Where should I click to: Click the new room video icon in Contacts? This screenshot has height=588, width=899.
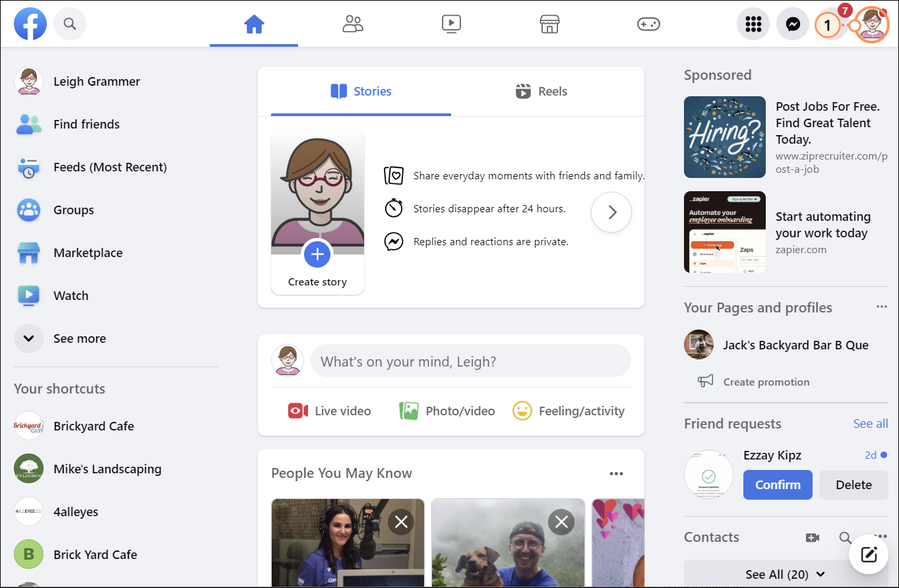813,538
